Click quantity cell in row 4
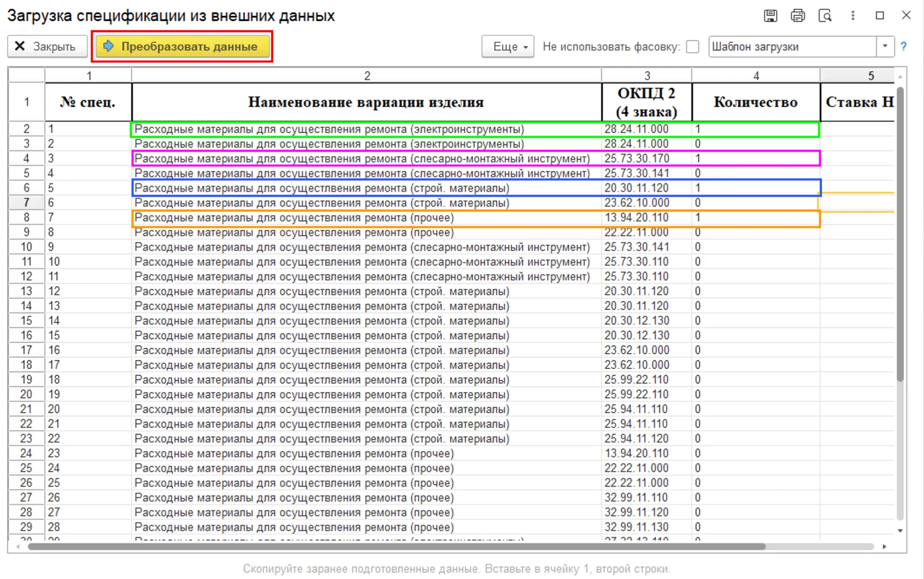This screenshot has height=579, width=924. (756, 159)
